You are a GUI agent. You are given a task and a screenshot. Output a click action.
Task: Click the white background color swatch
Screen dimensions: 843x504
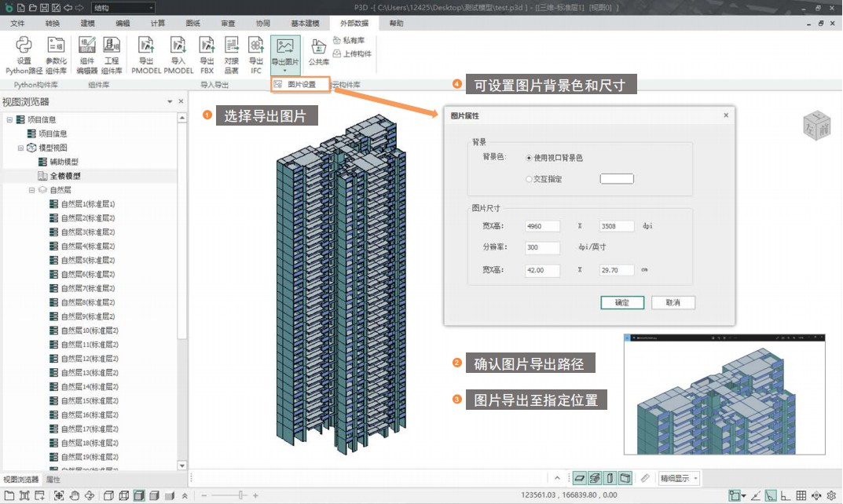pyautogui.click(x=616, y=179)
